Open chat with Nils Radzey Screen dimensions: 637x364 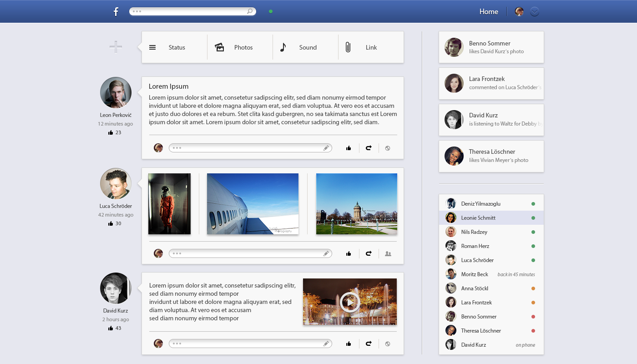[491, 232]
